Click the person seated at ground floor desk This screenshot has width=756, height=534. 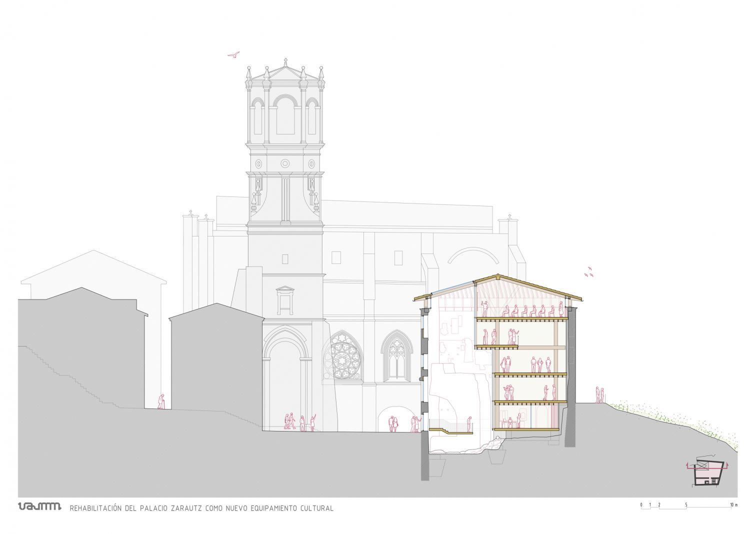point(509,423)
